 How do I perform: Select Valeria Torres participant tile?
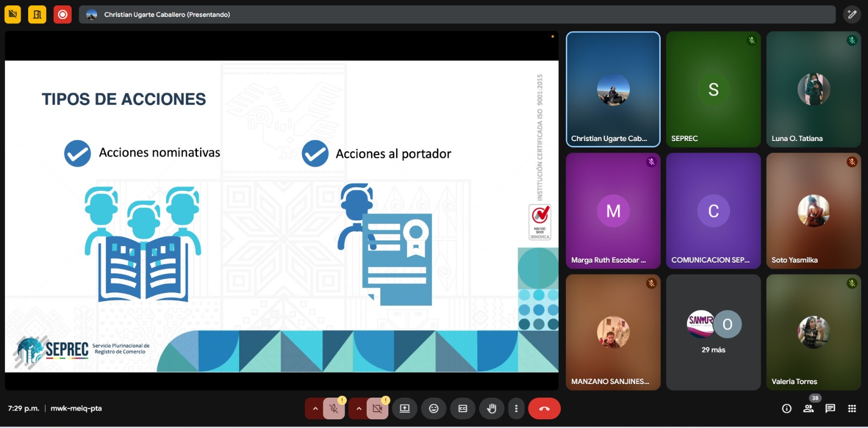pos(813,332)
